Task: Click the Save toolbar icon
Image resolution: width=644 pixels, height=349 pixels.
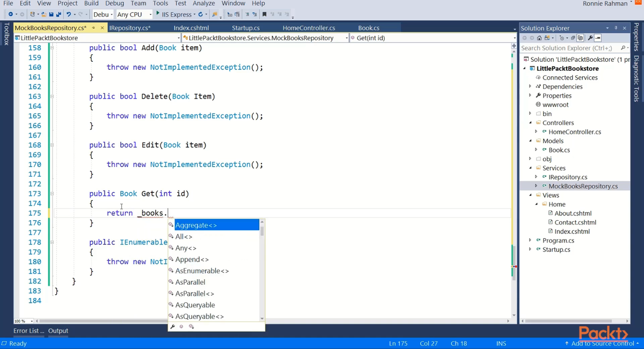Action: (51, 14)
